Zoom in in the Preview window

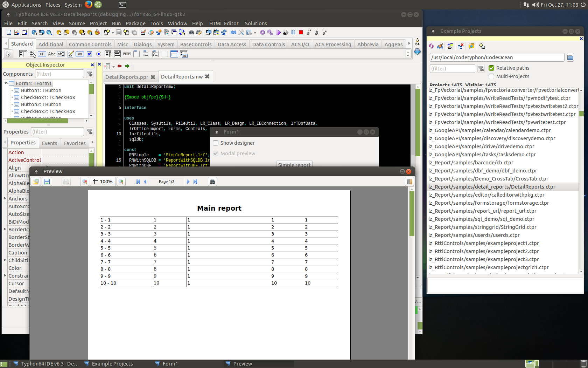121,182
